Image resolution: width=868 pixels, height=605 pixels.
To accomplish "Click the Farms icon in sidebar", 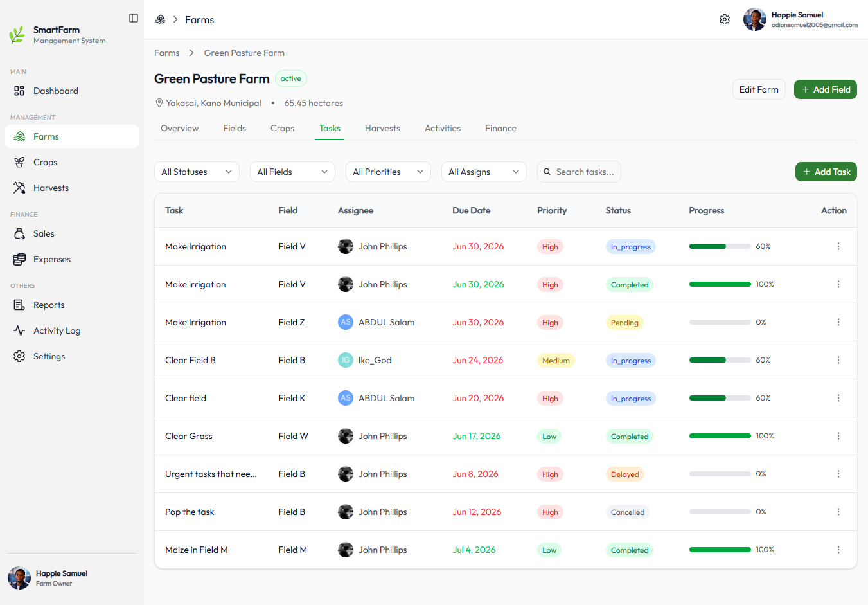I will click(x=19, y=136).
